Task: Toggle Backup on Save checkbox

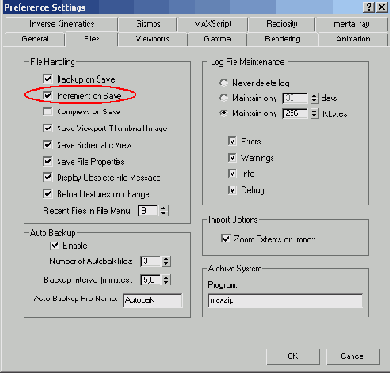Action: click(x=48, y=79)
